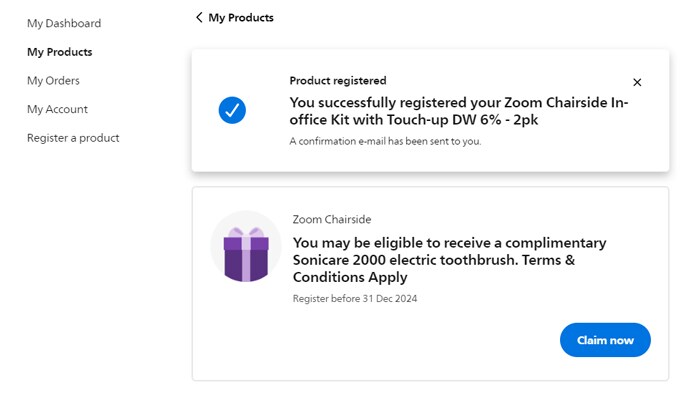
Task: Open My Dashboard from the sidebar
Action: 64,23
